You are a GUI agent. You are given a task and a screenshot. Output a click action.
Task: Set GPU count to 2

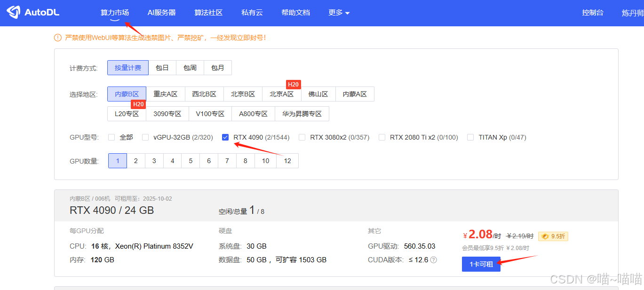[x=136, y=161]
